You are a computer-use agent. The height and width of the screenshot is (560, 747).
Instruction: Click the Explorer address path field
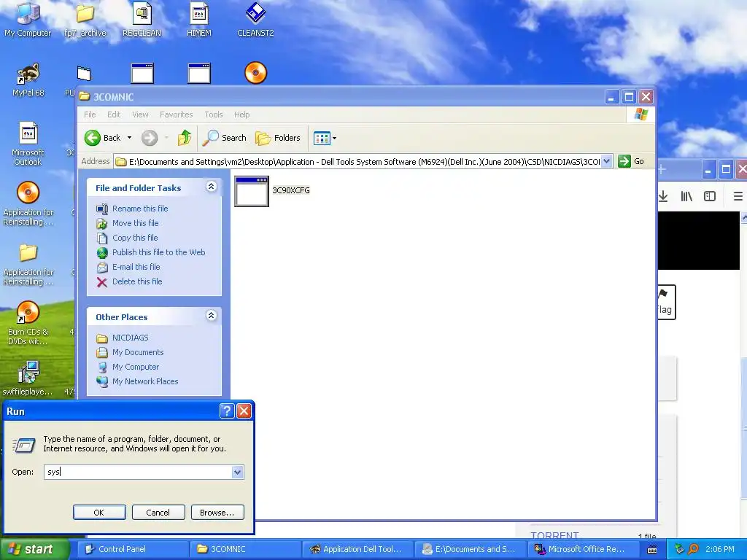(357, 161)
